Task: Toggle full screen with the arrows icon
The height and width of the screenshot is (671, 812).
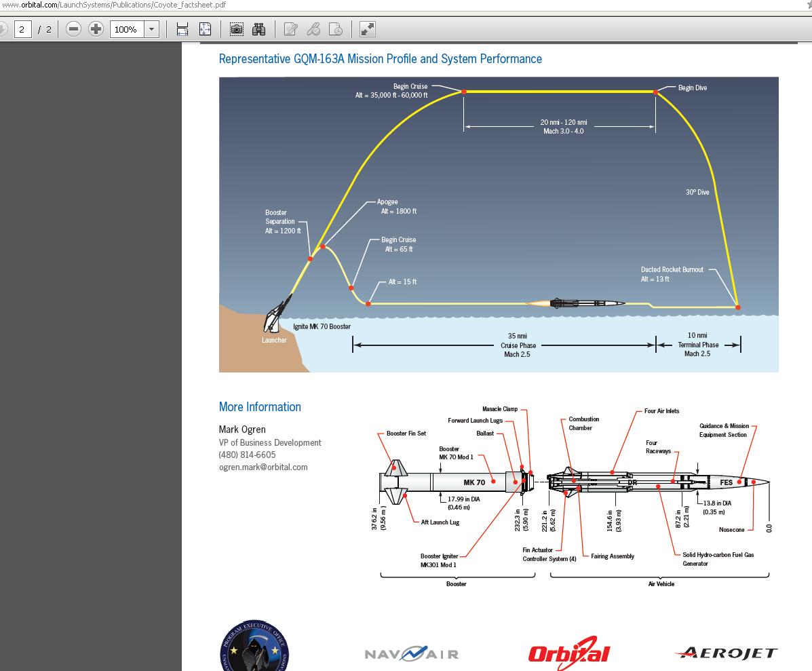Action: (367, 29)
